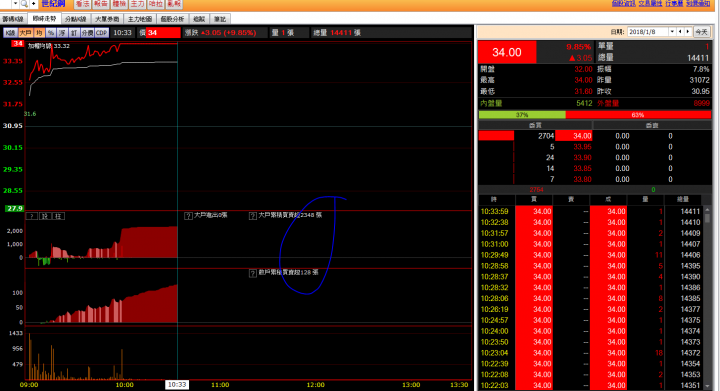This screenshot has height=391, width=720.
Task: Click the 10:33 time marker on time axis
Action: 177,385
